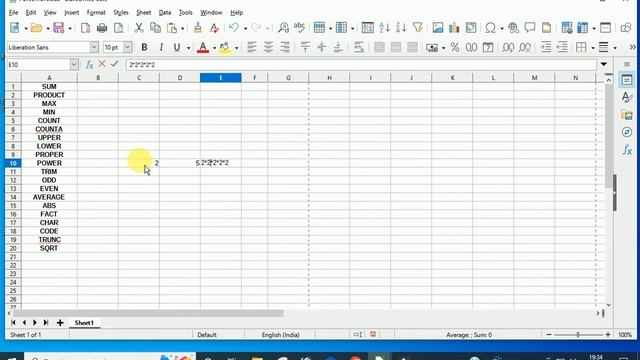Viewport: 640px width, 360px height.
Task: Open sidebar Navigator compass icon
Action: [x=627, y=132]
